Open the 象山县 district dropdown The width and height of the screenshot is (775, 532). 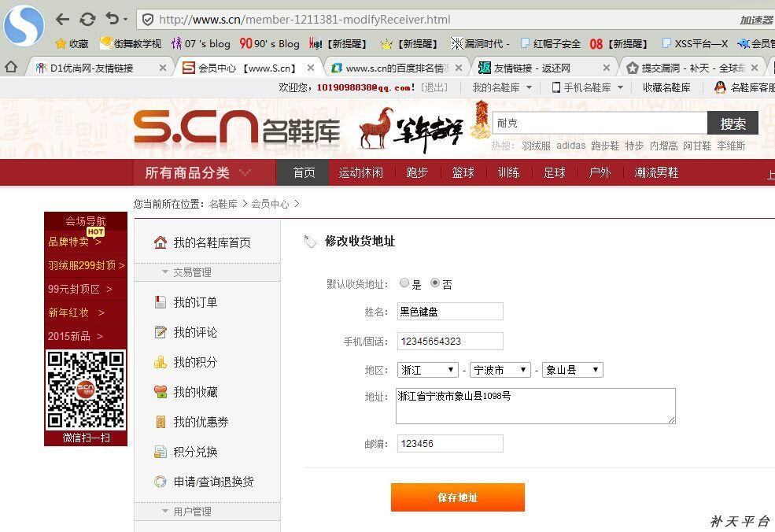click(572, 370)
